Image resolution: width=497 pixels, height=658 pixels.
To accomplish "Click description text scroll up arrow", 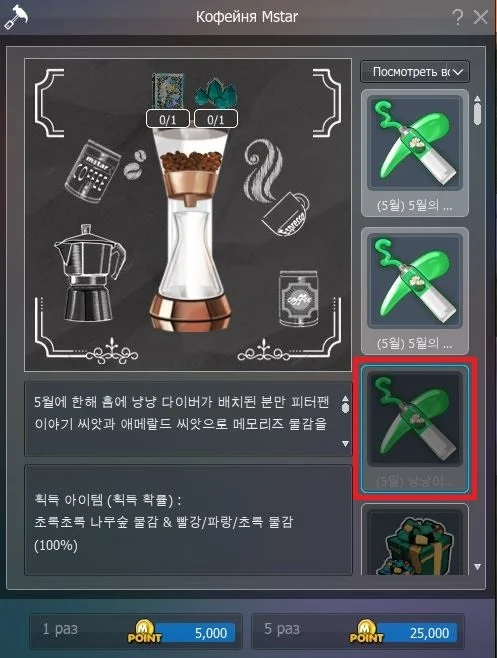I will (x=345, y=398).
